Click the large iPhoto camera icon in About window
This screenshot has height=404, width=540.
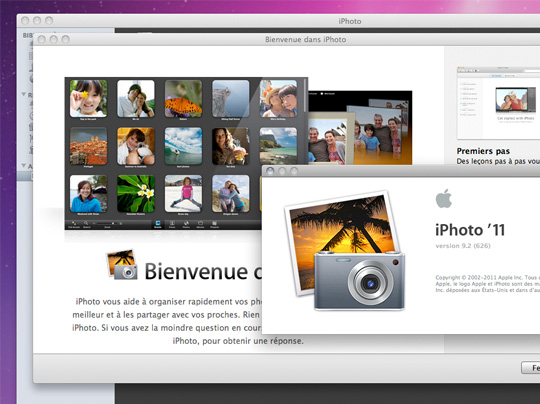[x=344, y=250]
